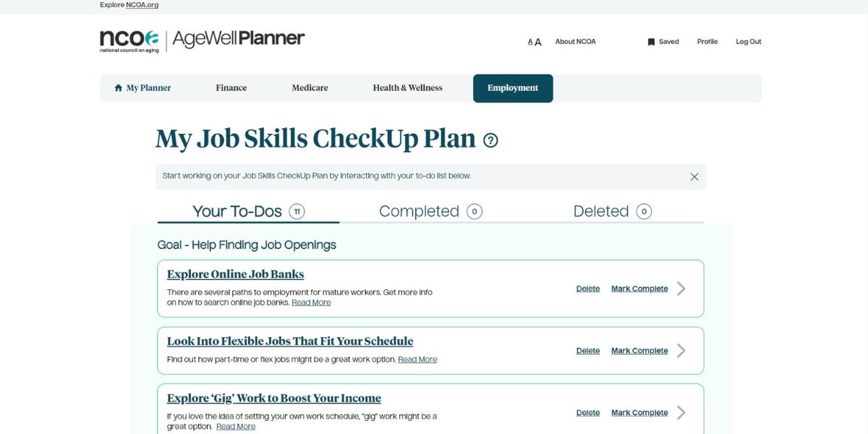Viewport: 868px width, 434px height.
Task: Delete the Gig Work to-do item
Action: 587,412
